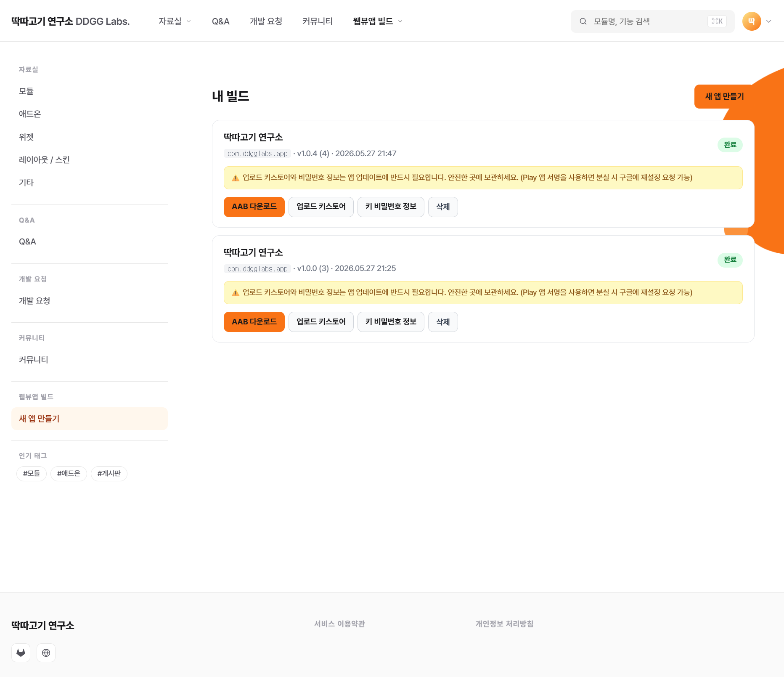Open the 개인정보 처리방침 footer link
This screenshot has height=677, width=784.
click(x=504, y=624)
